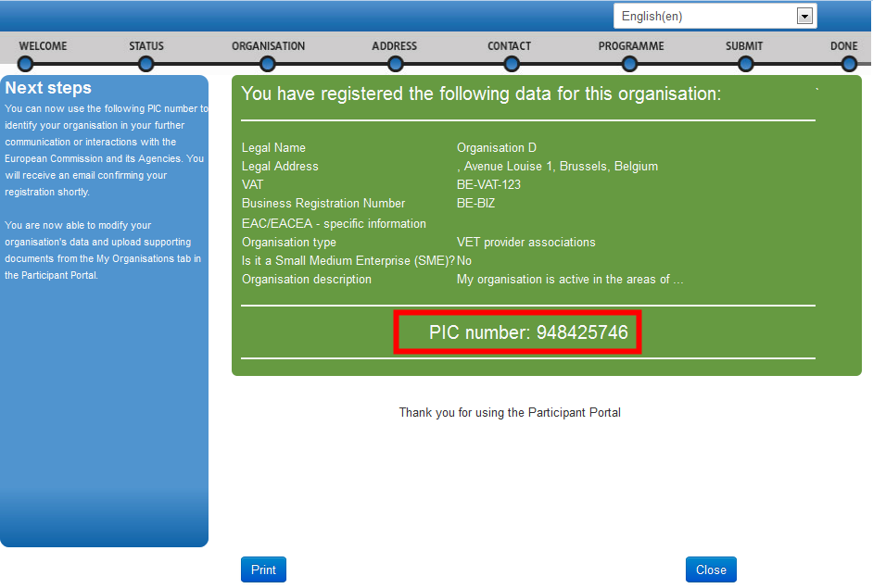Image resolution: width=873 pixels, height=588 pixels.
Task: Click the Legal Address label
Action: [x=280, y=167]
